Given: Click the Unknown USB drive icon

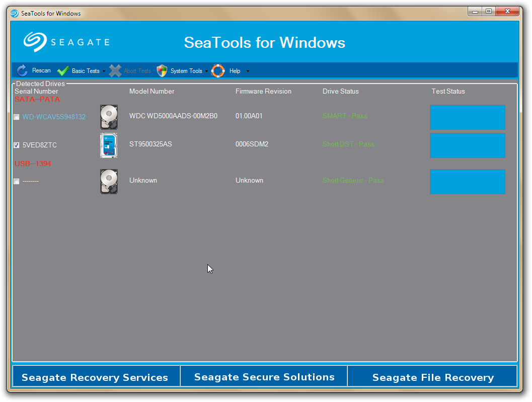Looking at the screenshot, I should [x=109, y=180].
